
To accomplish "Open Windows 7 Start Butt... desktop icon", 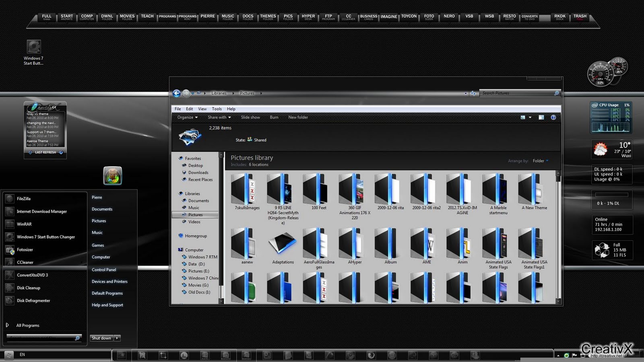I will click(33, 53).
